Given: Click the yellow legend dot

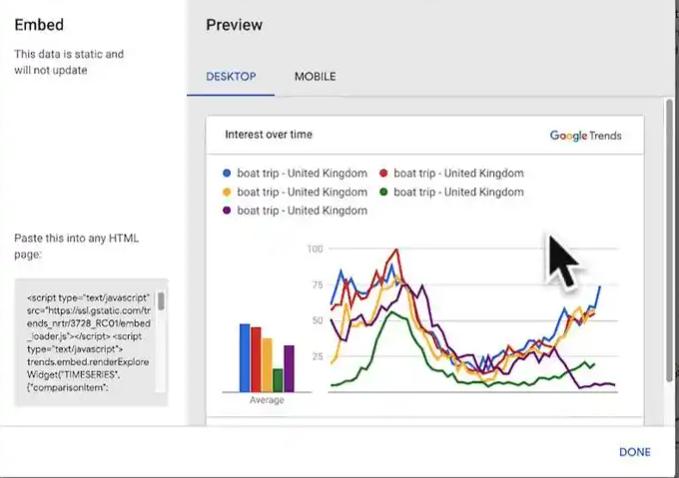Looking at the screenshot, I should [228, 192].
